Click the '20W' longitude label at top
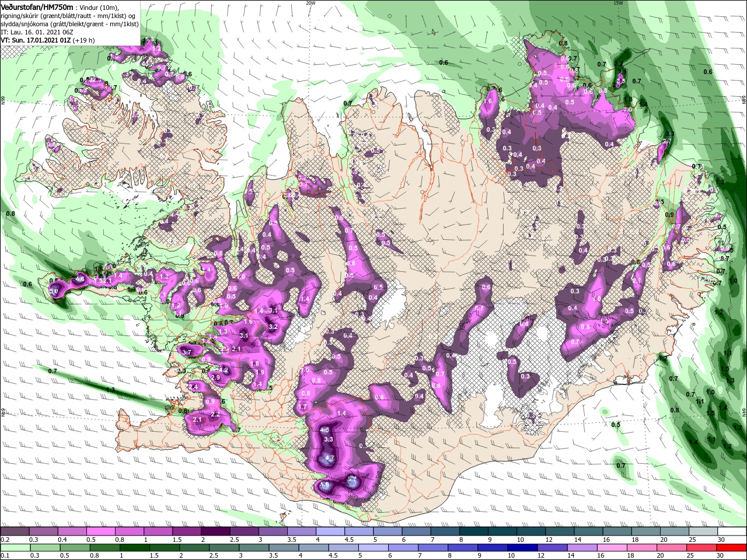The height and width of the screenshot is (560, 747). [310, 2]
